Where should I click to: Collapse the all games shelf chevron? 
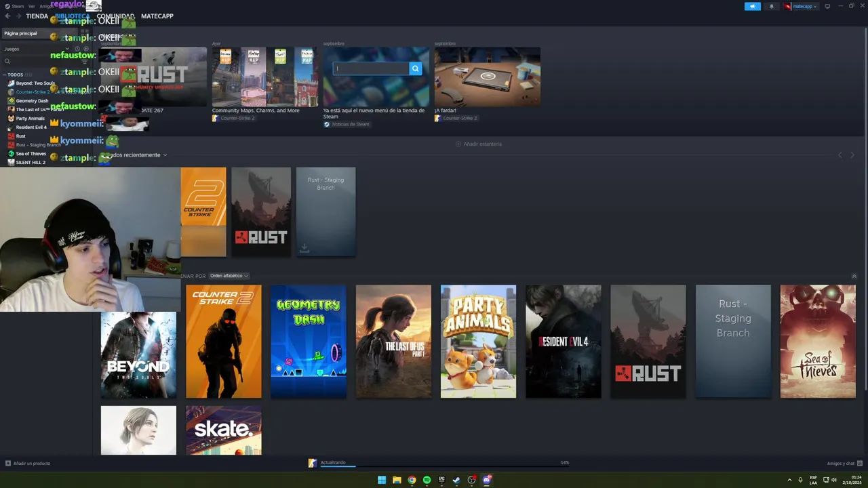[854, 276]
